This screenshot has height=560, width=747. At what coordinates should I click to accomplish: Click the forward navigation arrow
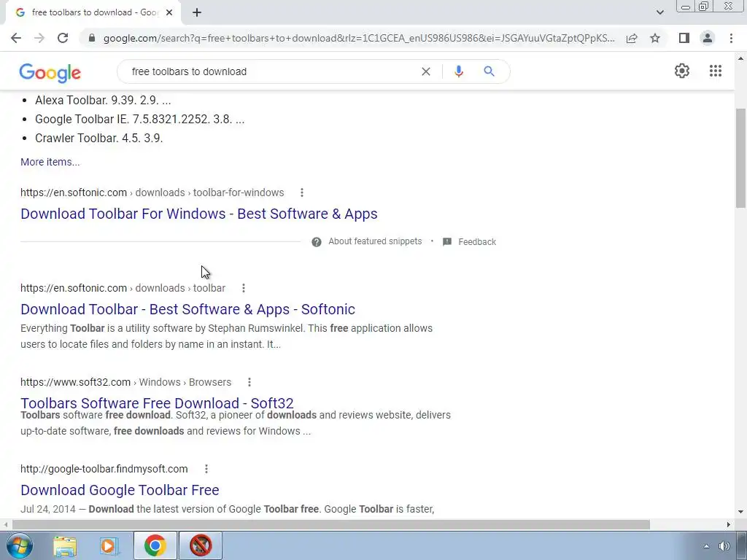[x=39, y=38]
